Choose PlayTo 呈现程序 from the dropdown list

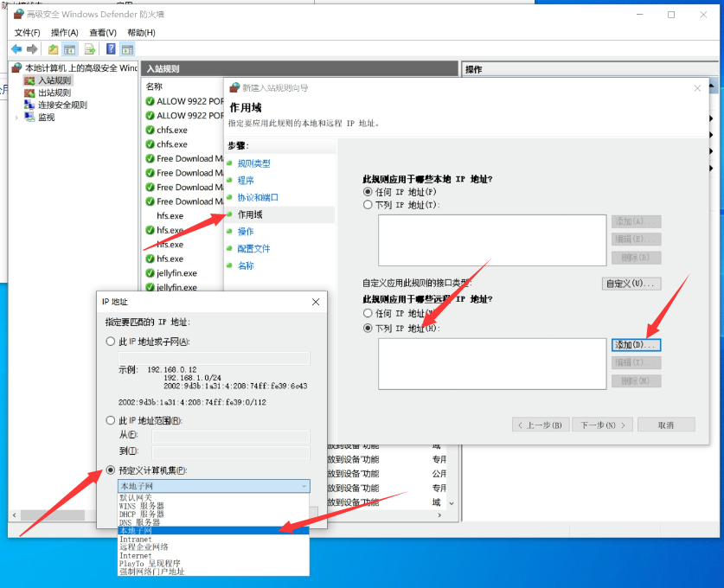pos(214,564)
